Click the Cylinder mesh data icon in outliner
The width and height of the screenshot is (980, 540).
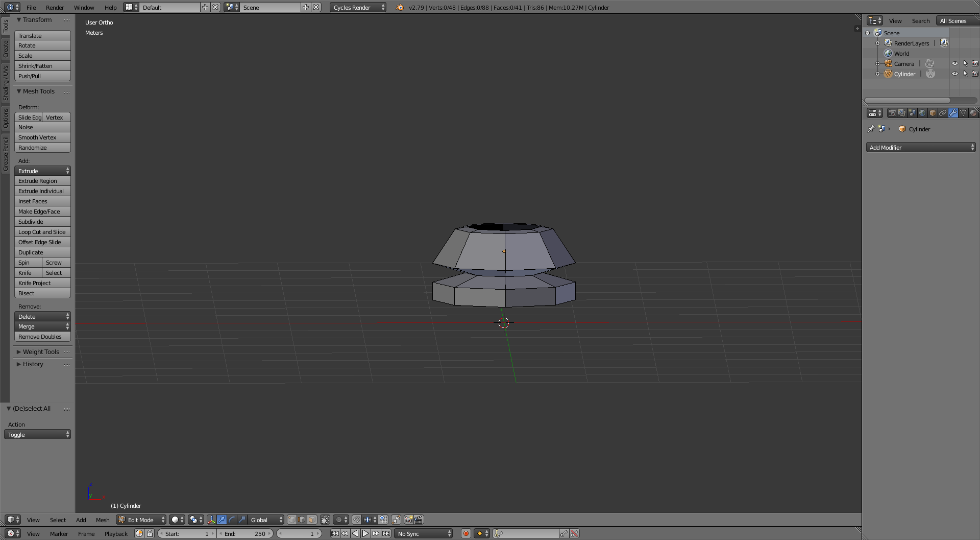pyautogui.click(x=930, y=74)
